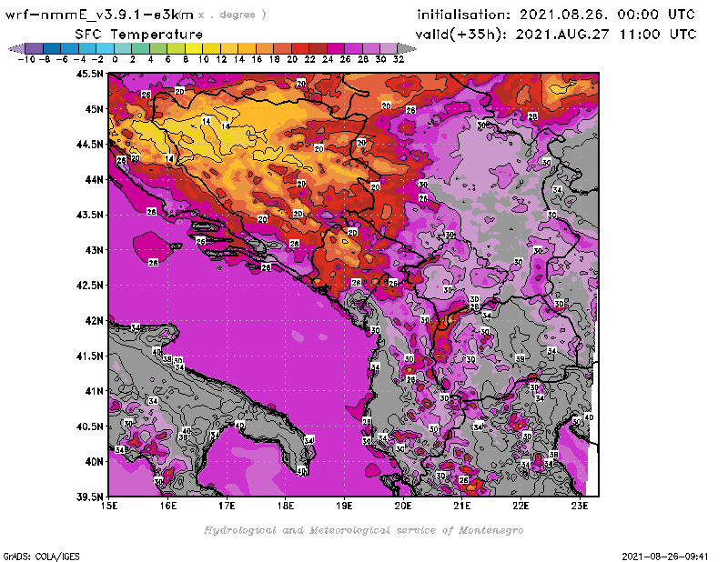This screenshot has width=728, height=562.
Task: Click the 40.5N latitude label
Action: point(89,427)
